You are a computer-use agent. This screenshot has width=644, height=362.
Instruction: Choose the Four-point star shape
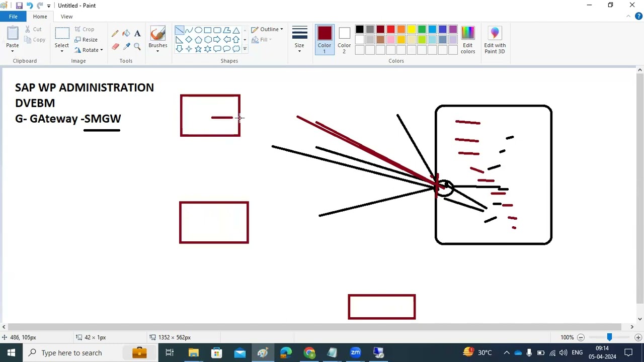pyautogui.click(x=189, y=49)
